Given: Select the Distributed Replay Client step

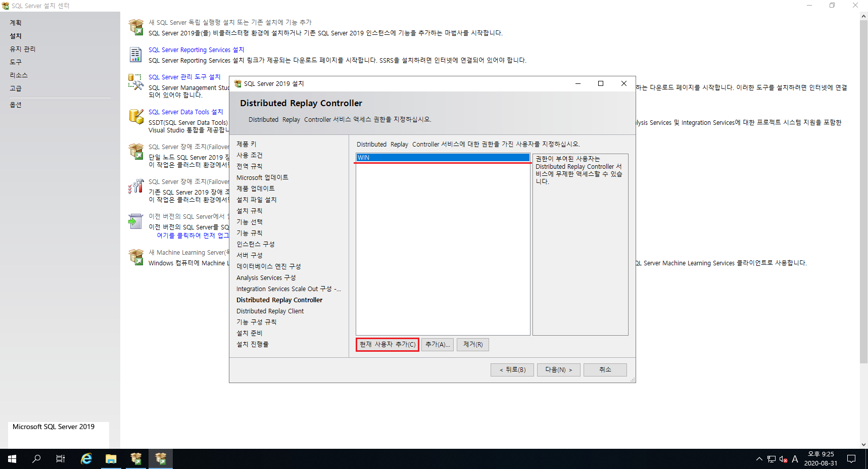Looking at the screenshot, I should [x=270, y=311].
